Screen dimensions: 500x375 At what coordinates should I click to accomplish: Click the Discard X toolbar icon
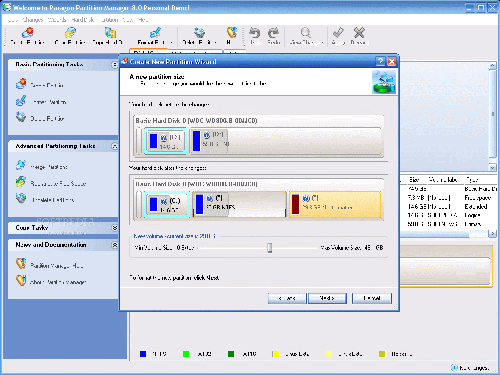[x=359, y=33]
